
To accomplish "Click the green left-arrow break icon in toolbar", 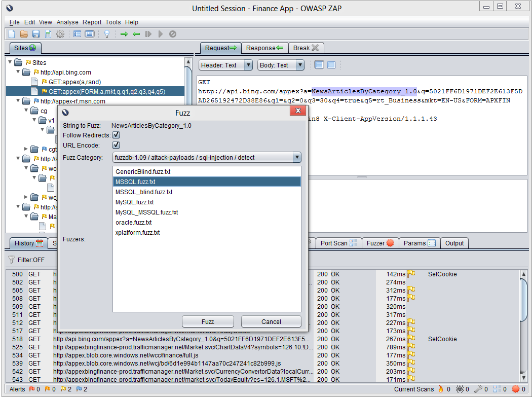I will tap(136, 34).
